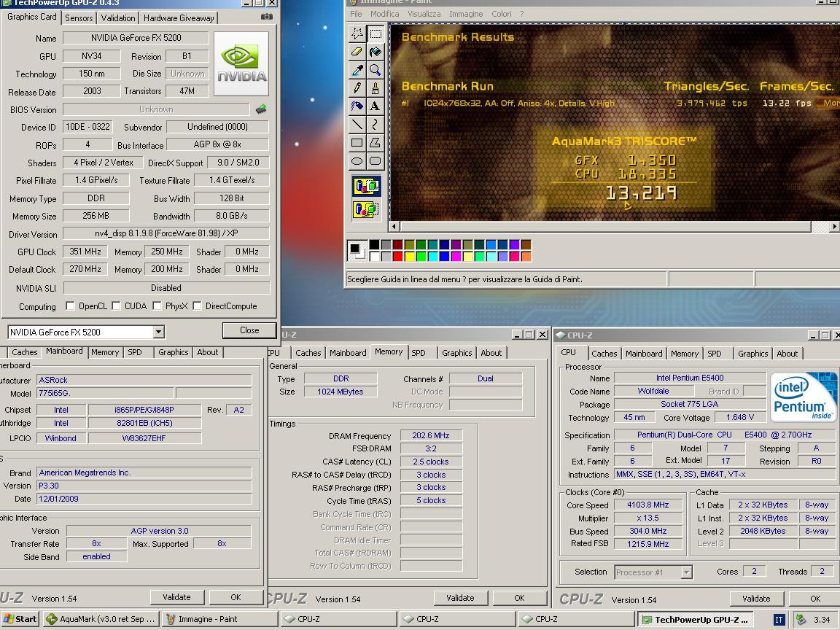Open the Hardware Giveaway tab
The width and height of the screenshot is (840, 630).
[x=179, y=17]
